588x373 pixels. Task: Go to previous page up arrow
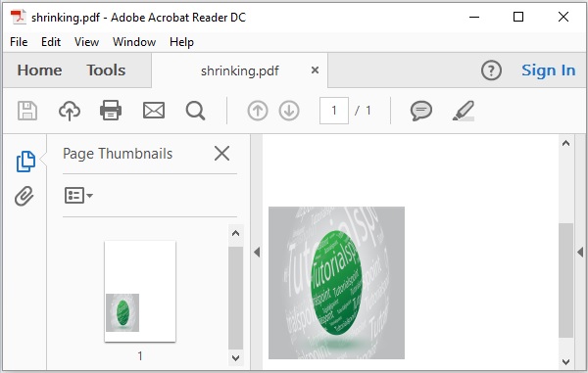coord(258,111)
